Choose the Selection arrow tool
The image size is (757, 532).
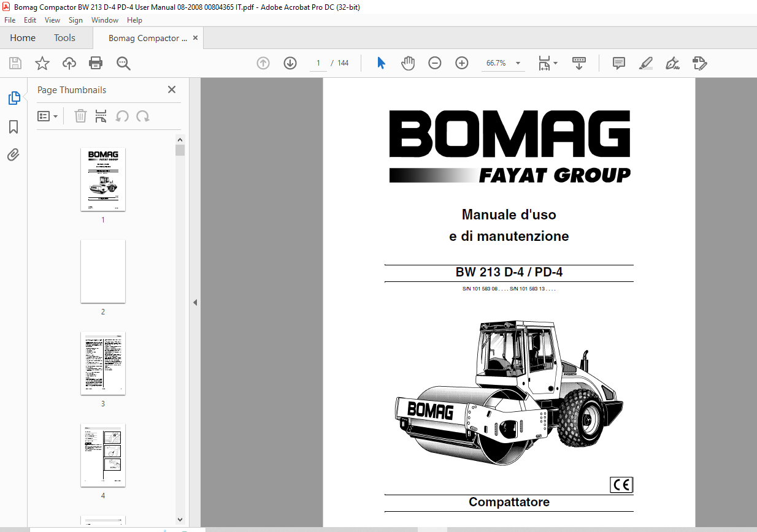[381, 63]
